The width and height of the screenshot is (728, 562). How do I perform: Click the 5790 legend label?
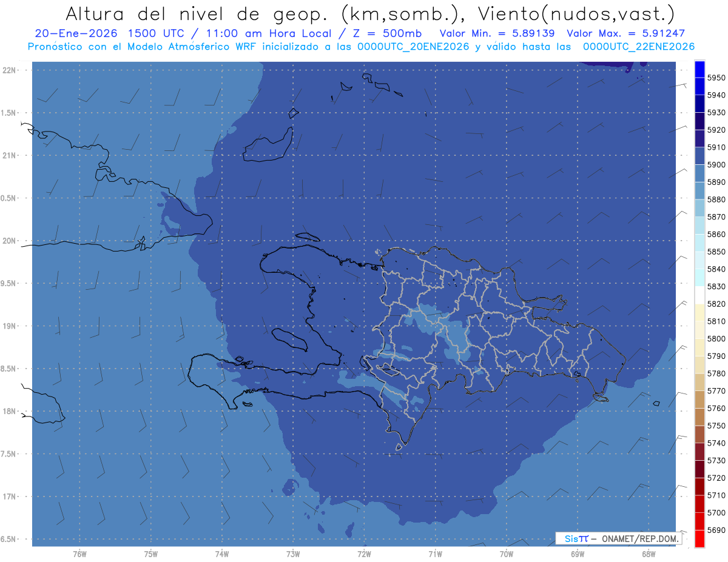716,356
